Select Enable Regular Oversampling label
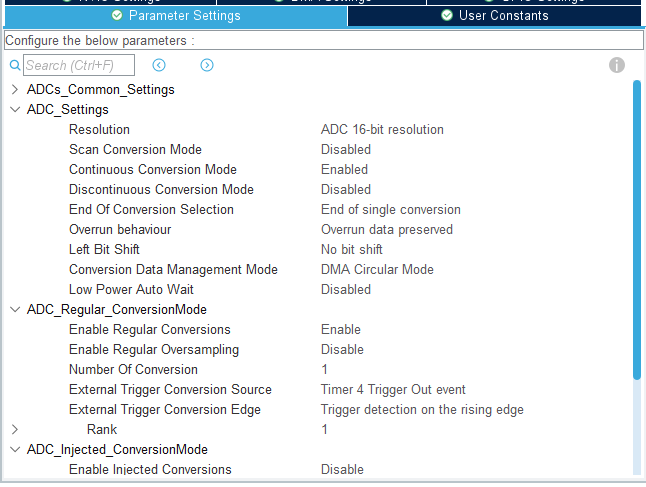This screenshot has width=646, height=487. (x=154, y=349)
